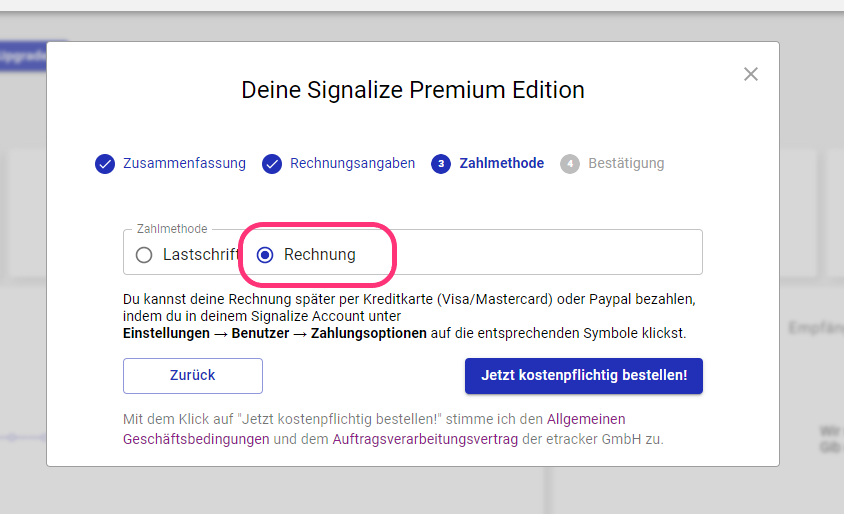
Task: Open the Bestätigung step label
Action: point(626,163)
